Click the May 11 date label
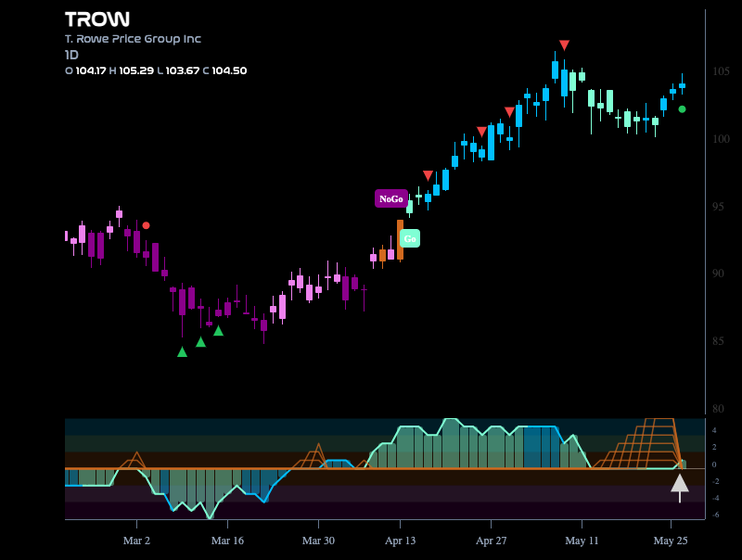The image size is (742, 560). click(582, 541)
